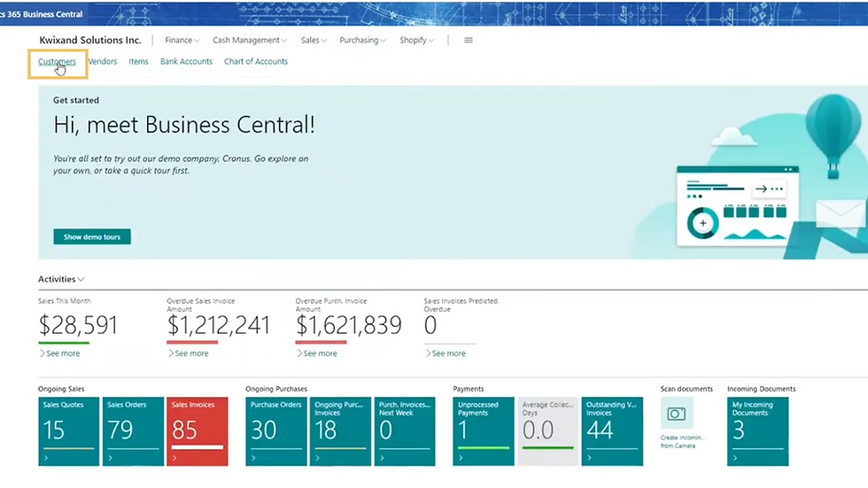Click Kwixand Solutions Inc. company name
The height and width of the screenshot is (488, 868).
[x=90, y=41]
